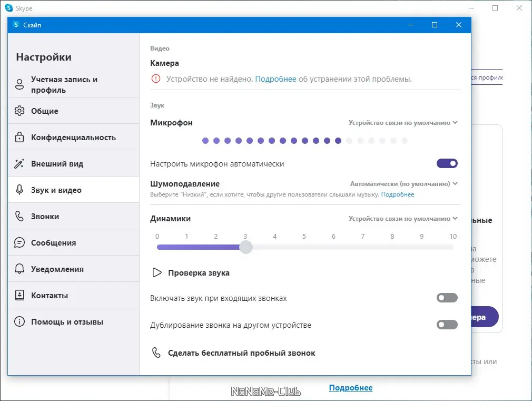The width and height of the screenshot is (532, 401).
Task: Follow Подробнее link about camera problem
Action: [275, 79]
